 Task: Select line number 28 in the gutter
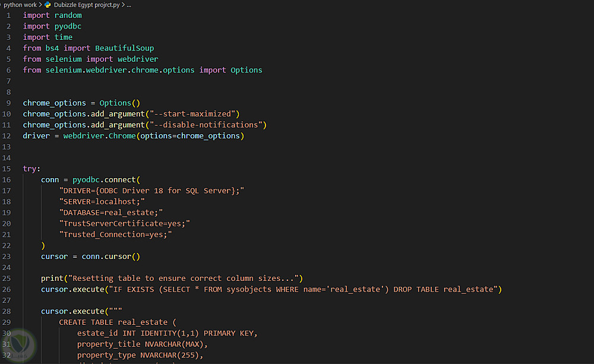(7, 311)
